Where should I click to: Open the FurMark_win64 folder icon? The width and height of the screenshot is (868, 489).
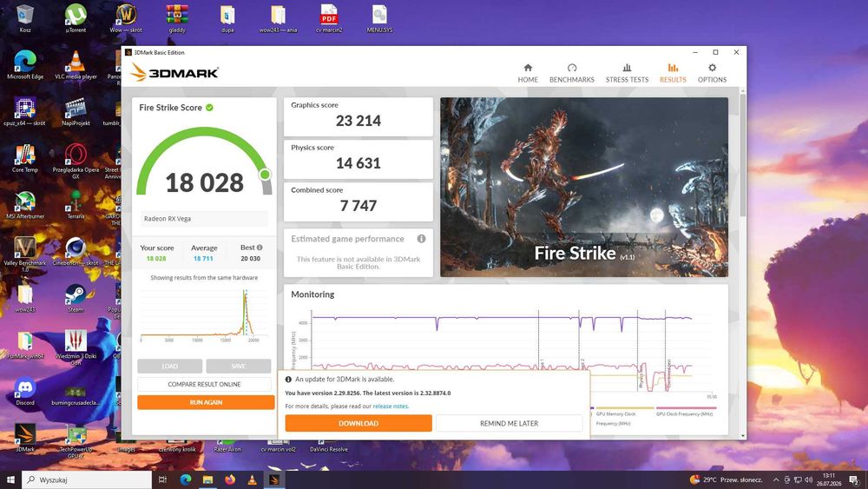click(x=25, y=344)
